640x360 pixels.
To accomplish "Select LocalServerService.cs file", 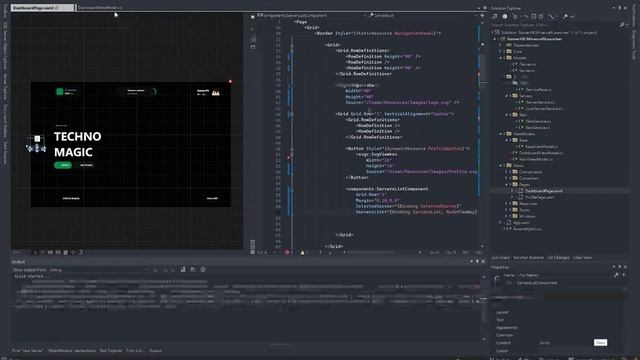I will click(544, 109).
